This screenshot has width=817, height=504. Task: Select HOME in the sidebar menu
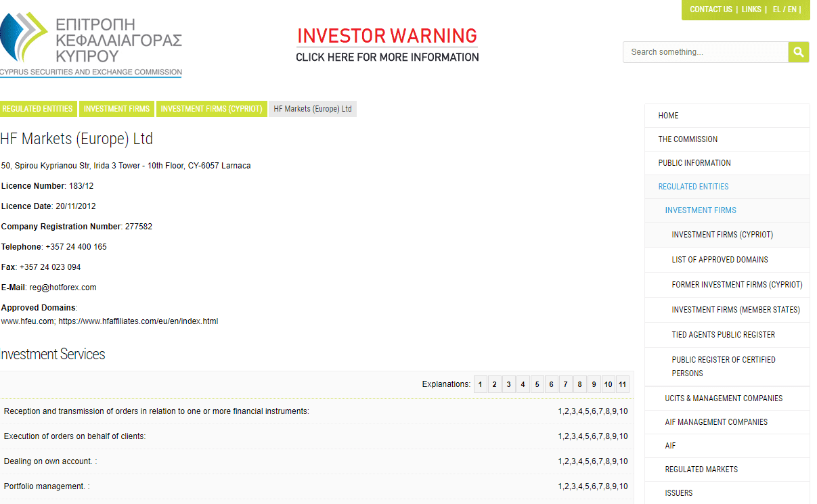[668, 116]
